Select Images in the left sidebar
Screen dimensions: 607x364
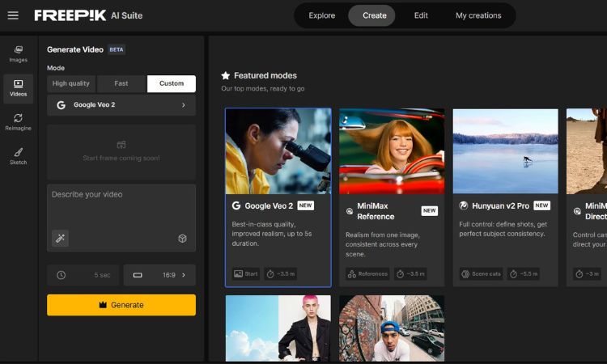click(18, 53)
